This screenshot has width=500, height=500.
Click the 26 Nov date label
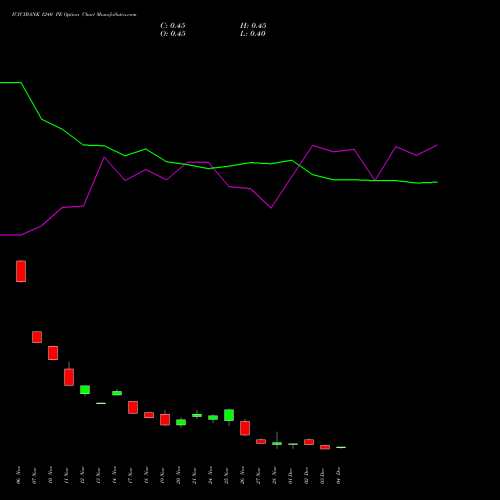(x=242, y=475)
